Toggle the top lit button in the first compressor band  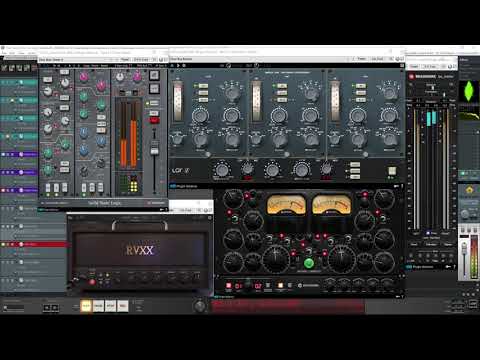pyautogui.click(x=203, y=86)
